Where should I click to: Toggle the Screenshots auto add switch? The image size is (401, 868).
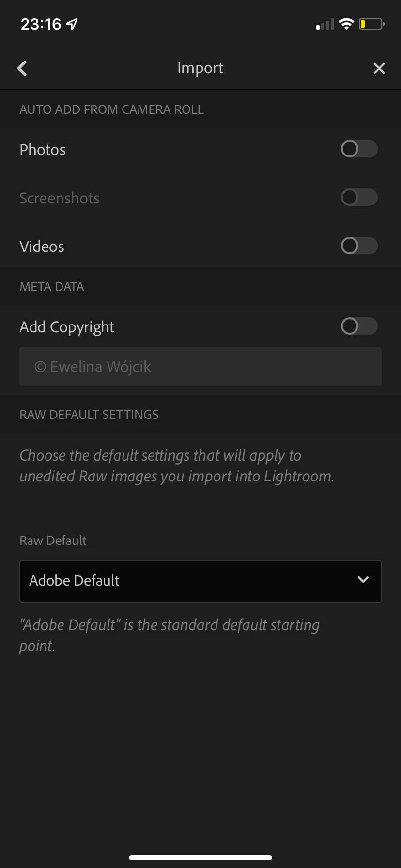(x=359, y=198)
